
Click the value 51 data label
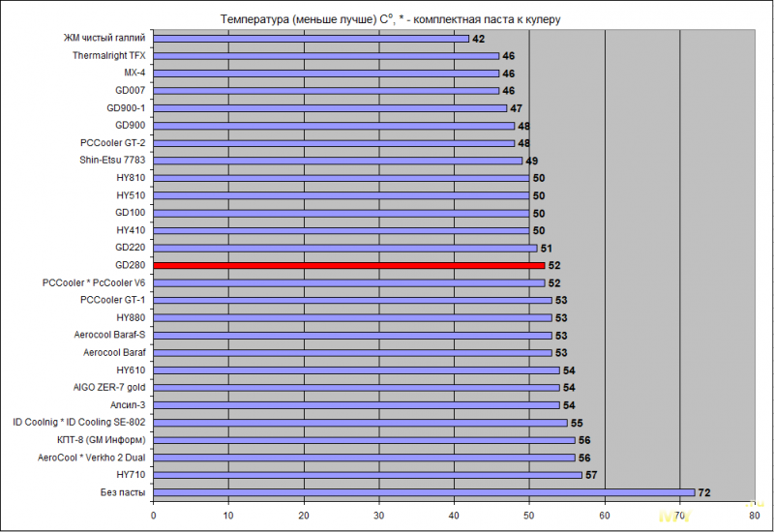pyautogui.click(x=546, y=249)
